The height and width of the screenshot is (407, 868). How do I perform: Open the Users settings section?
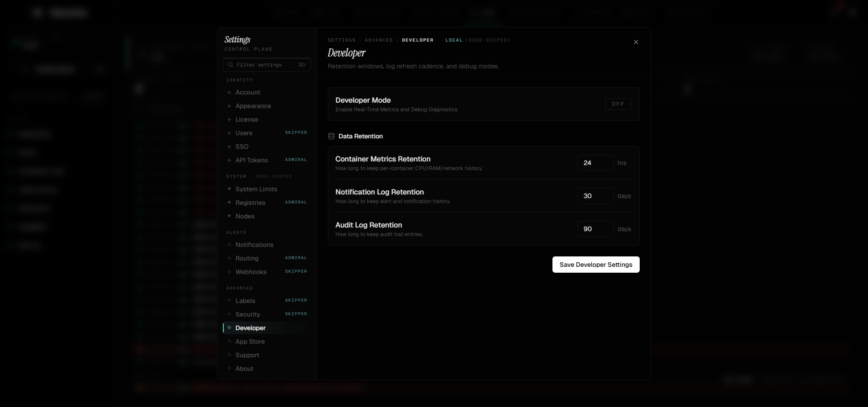point(267,133)
